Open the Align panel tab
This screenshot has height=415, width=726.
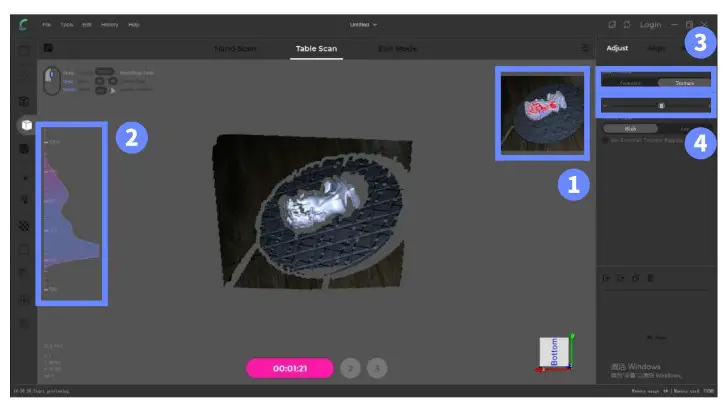tap(657, 48)
